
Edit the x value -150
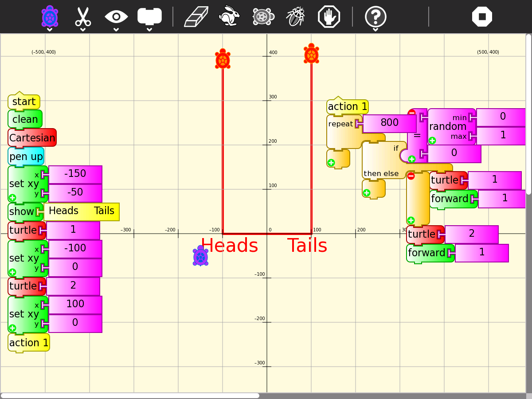[75, 174]
